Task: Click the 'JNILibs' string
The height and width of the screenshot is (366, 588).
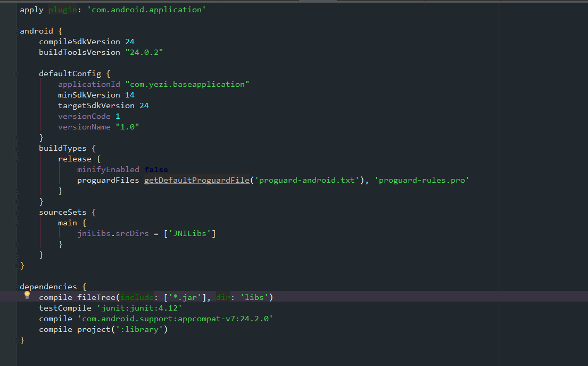Action: click(x=189, y=233)
